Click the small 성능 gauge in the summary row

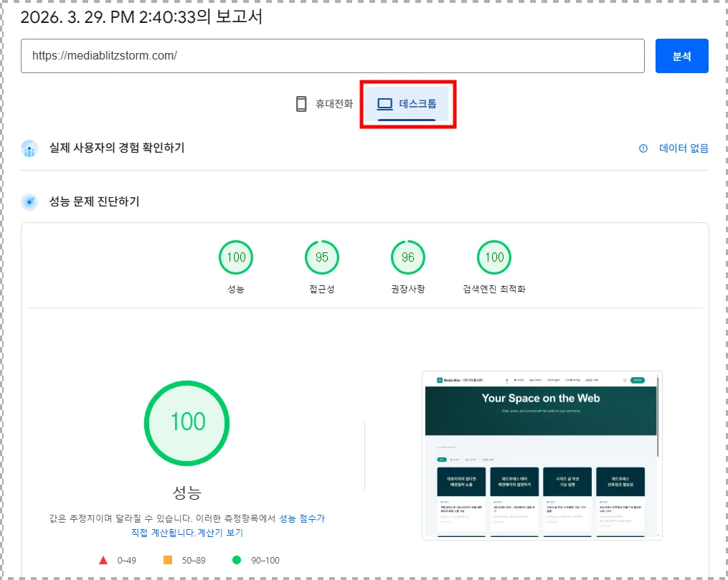click(235, 257)
